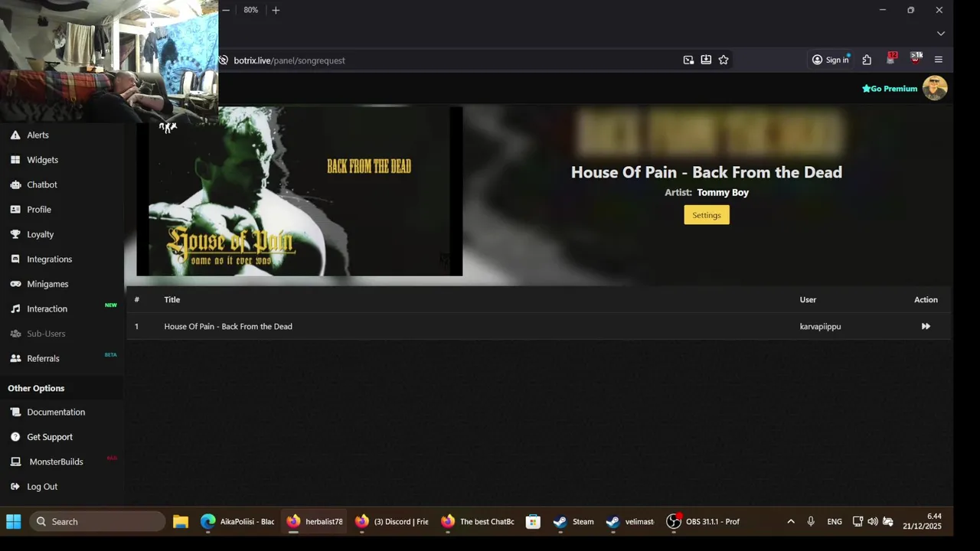Click user name karvapiippu
The image size is (980, 551).
[x=820, y=326]
